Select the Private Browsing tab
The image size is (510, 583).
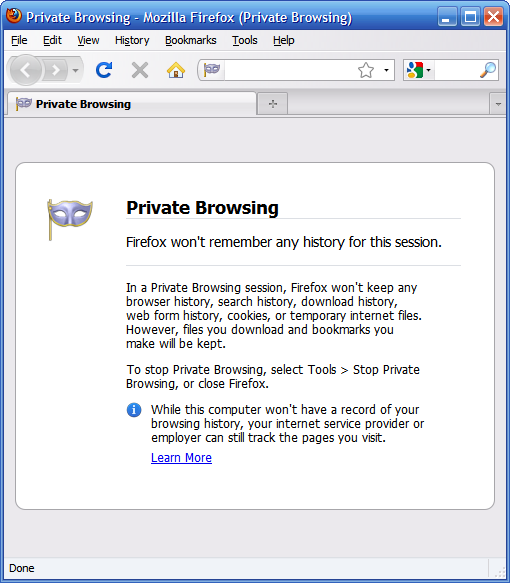click(132, 104)
